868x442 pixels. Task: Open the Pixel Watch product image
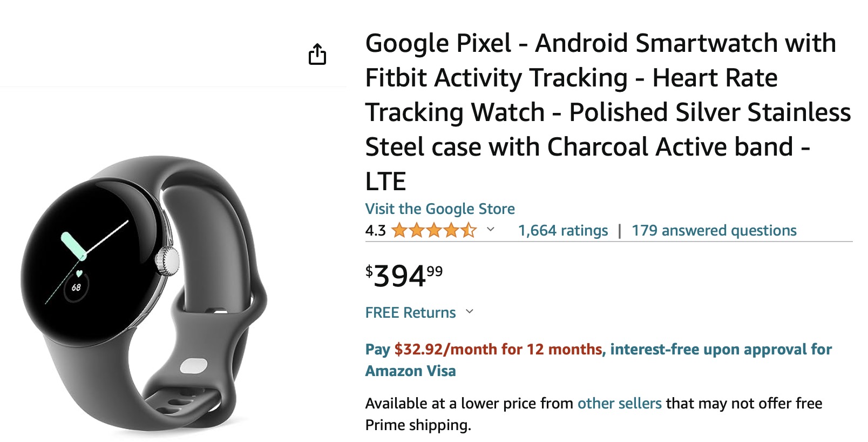click(x=144, y=295)
